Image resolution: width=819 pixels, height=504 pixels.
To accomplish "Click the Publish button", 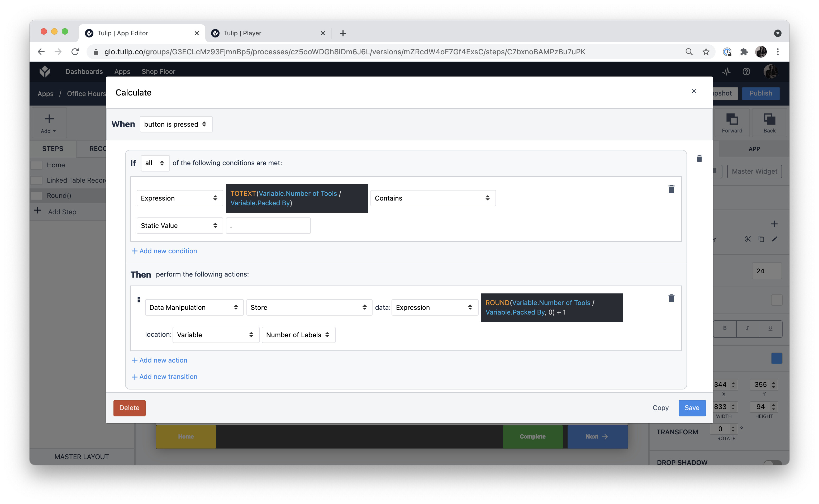I will tap(760, 93).
